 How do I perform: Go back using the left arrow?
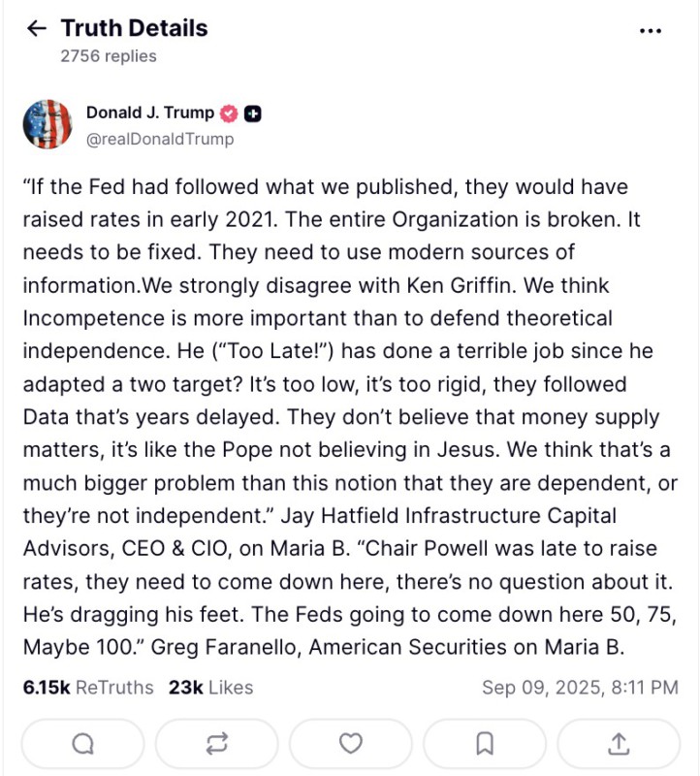[37, 29]
